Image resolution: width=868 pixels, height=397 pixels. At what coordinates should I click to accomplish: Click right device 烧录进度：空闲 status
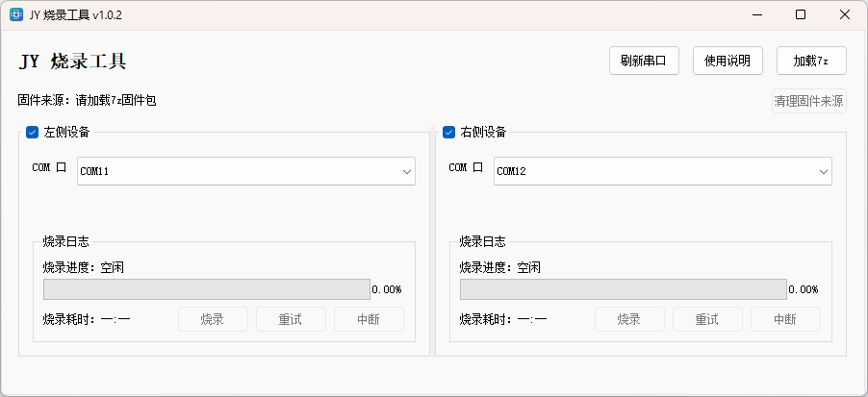coord(500,268)
